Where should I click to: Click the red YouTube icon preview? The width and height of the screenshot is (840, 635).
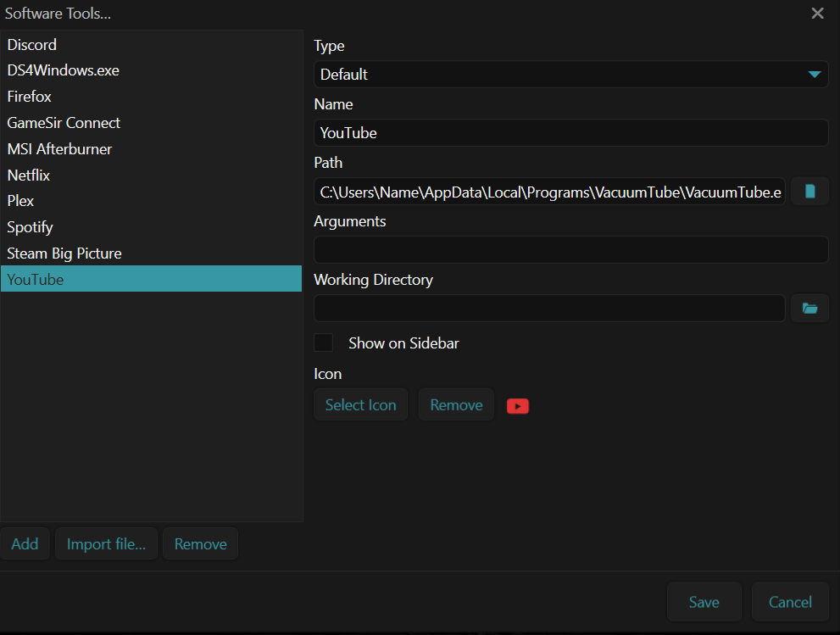click(x=518, y=405)
